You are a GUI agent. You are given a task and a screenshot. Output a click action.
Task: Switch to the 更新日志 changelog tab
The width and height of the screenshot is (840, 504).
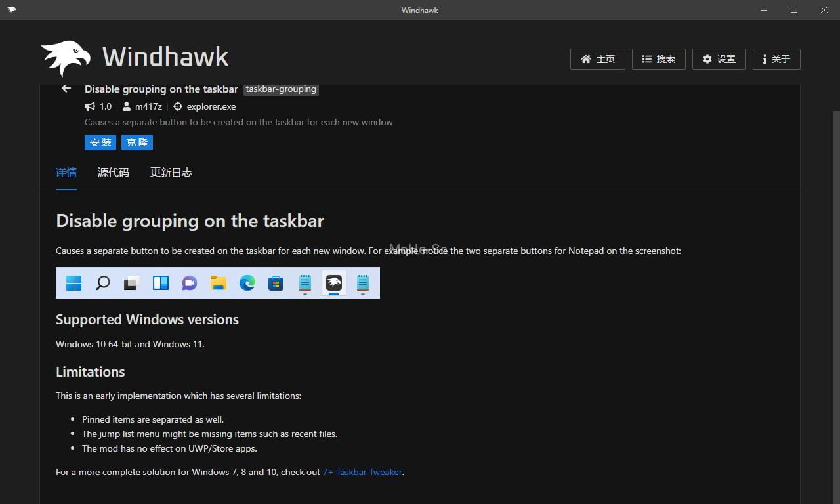pyautogui.click(x=171, y=173)
